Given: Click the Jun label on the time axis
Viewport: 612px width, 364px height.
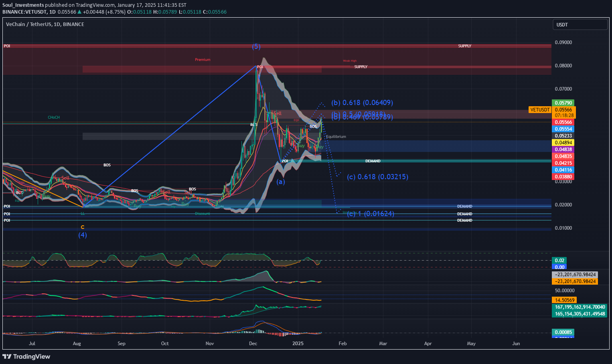Looking at the screenshot, I should click(516, 344).
